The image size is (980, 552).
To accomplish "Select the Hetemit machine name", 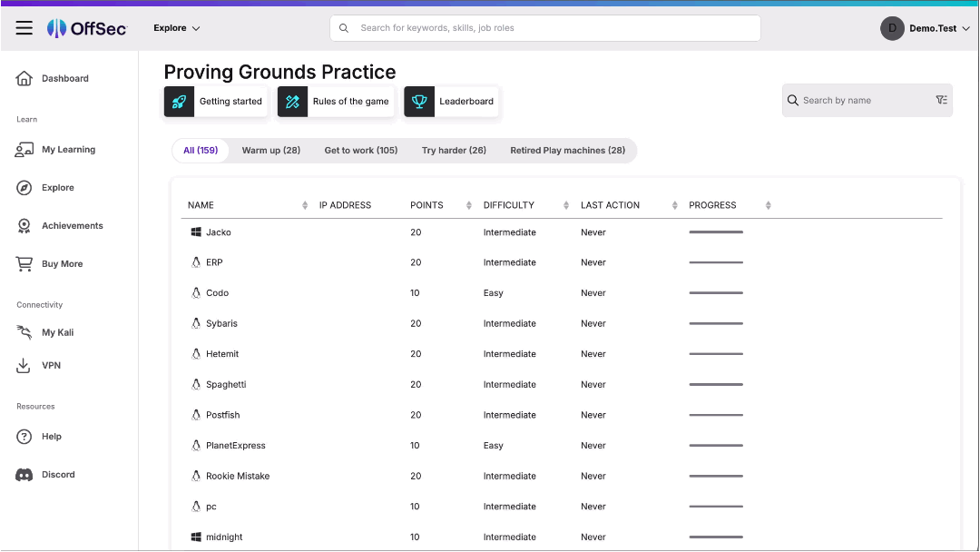I will point(222,354).
